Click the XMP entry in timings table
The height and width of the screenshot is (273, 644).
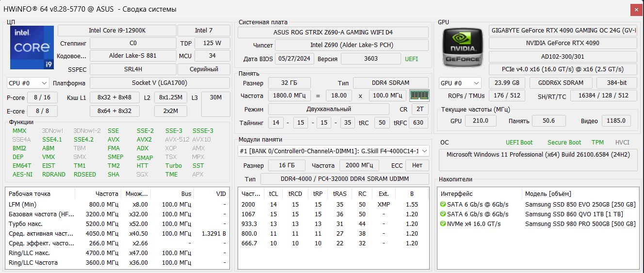pos(384,205)
